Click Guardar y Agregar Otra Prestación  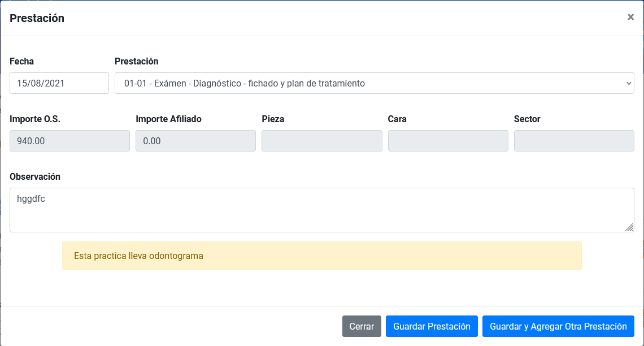pyautogui.click(x=558, y=326)
